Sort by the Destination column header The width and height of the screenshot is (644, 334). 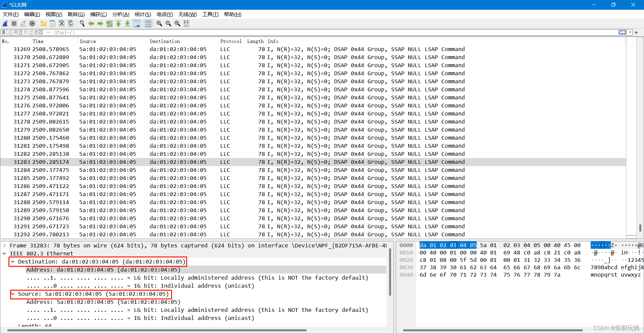[183, 41]
